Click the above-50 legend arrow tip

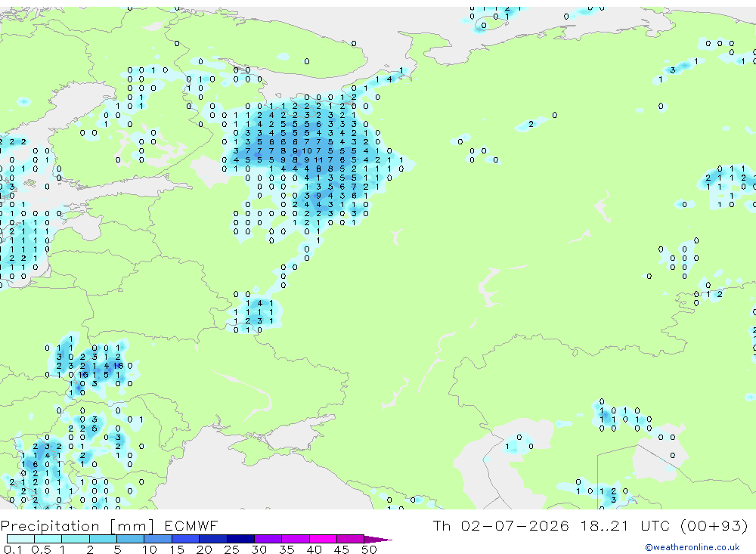click(378, 540)
